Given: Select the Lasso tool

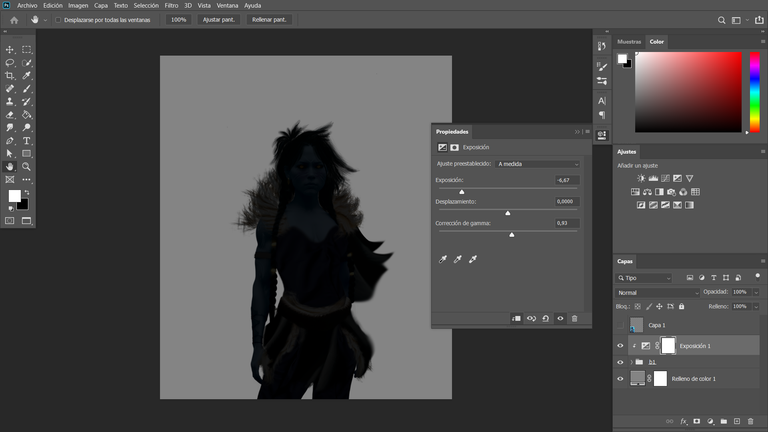Looking at the screenshot, I should click(x=10, y=63).
